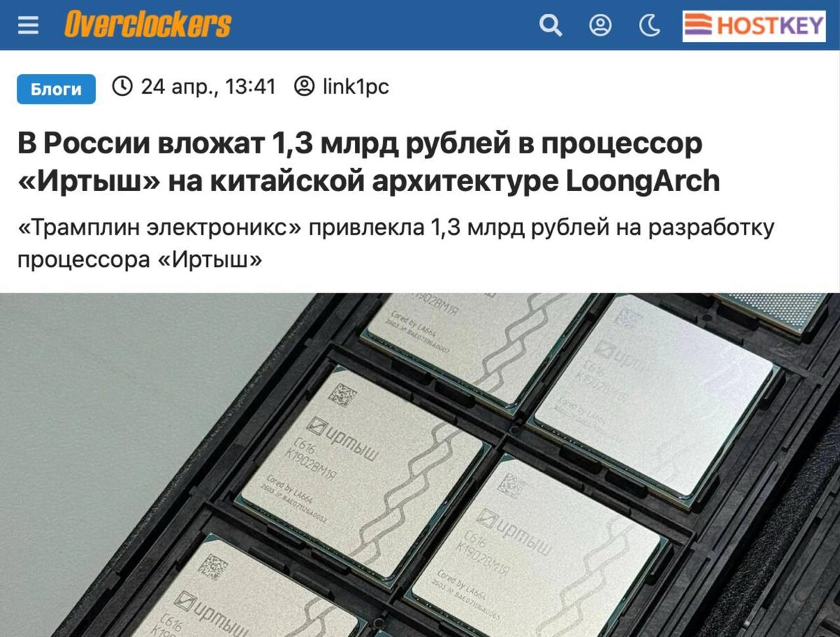
Task: Click the top-right Иртыш processor chip
Action: coord(655,395)
